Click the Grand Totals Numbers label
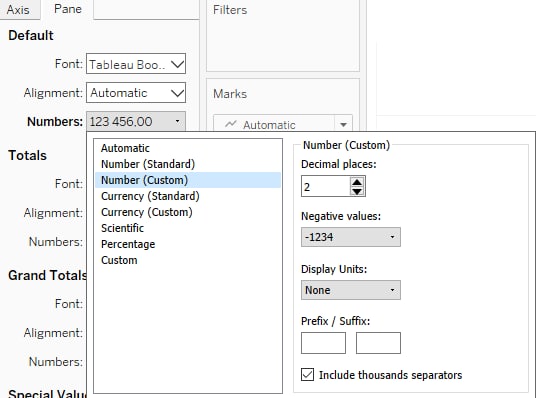 click(x=56, y=362)
